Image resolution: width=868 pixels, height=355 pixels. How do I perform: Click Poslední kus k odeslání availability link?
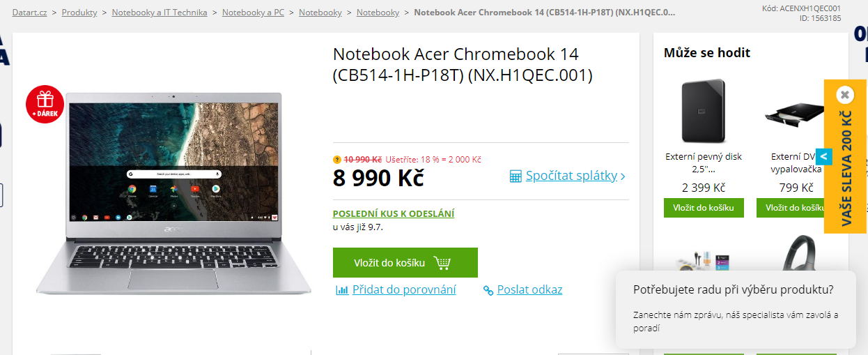coord(394,214)
